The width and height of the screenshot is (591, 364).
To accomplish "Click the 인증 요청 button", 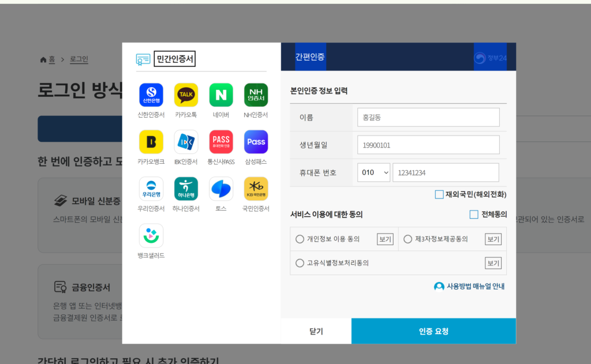I will point(433,331).
